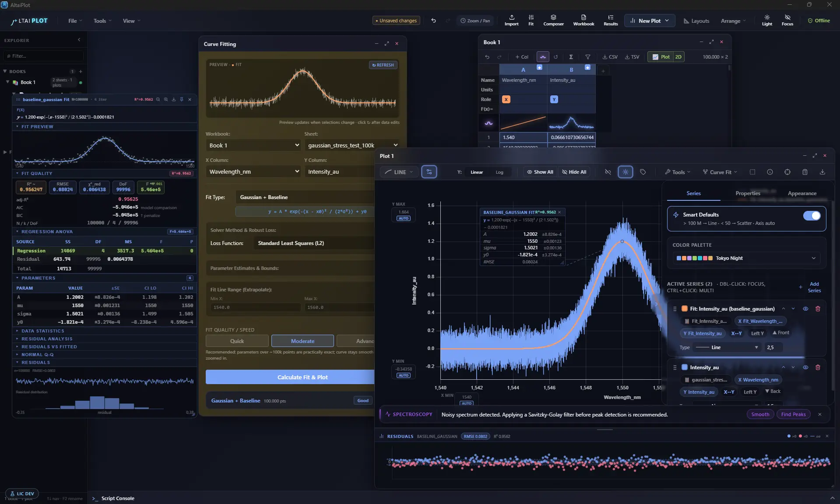Collapse the Explorer sidebar

(x=79, y=40)
